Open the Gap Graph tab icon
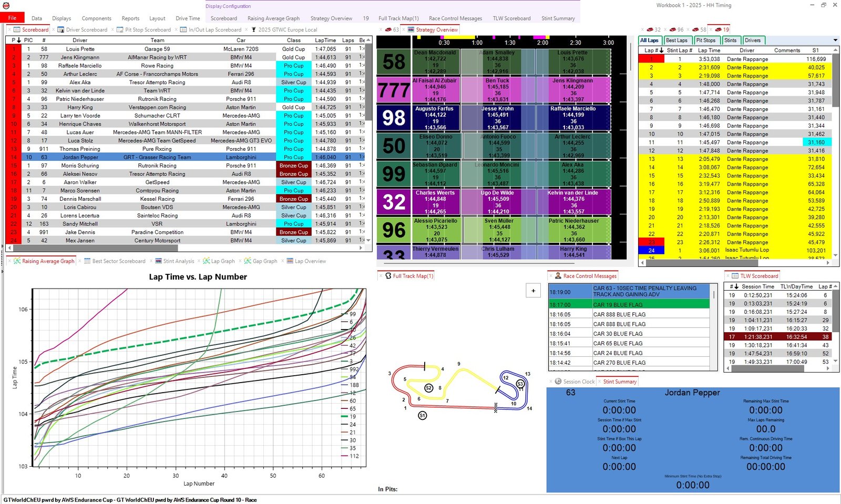Image resolution: width=841 pixels, height=504 pixels. [x=248, y=261]
